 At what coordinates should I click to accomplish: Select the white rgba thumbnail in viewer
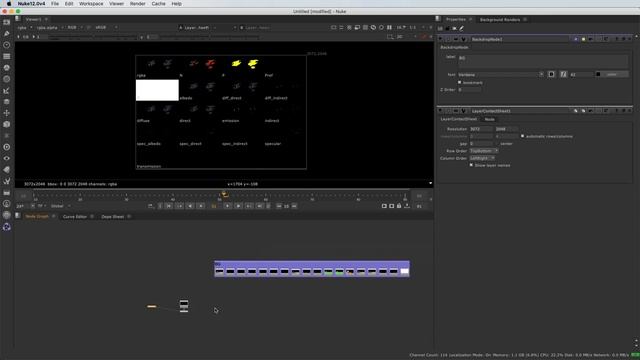157,90
